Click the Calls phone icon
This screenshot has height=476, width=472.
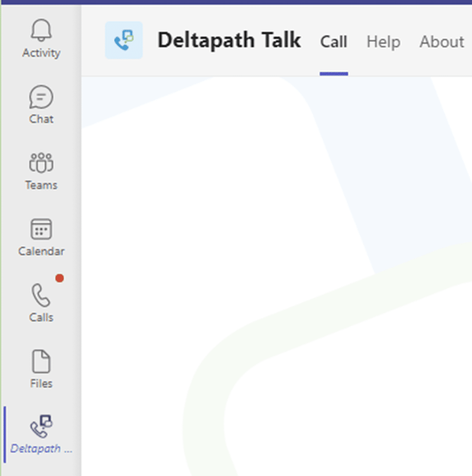pos(40,296)
